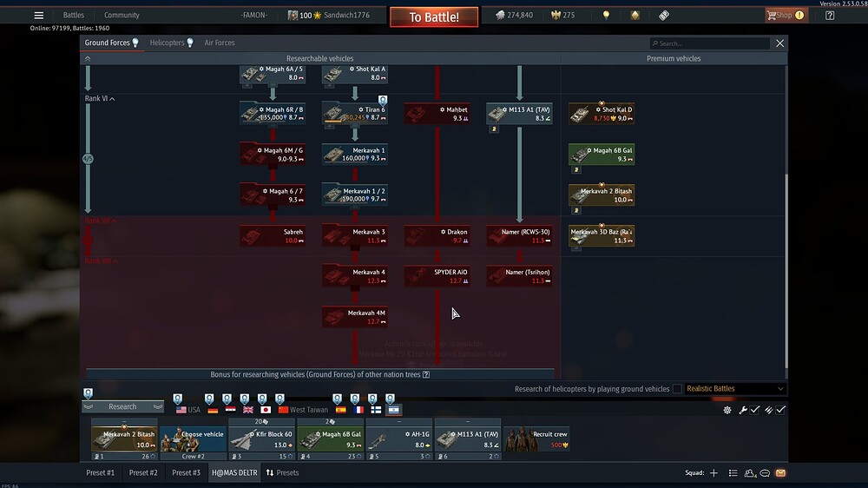
Task: Click the vehicle search input field
Action: 712,43
